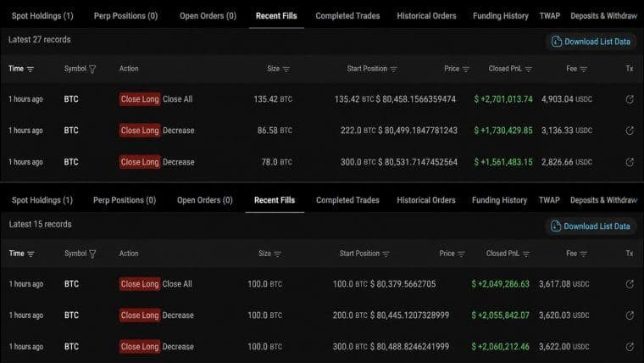Click Price sort icon in 15-records table
644x363 pixels.
[461, 254]
